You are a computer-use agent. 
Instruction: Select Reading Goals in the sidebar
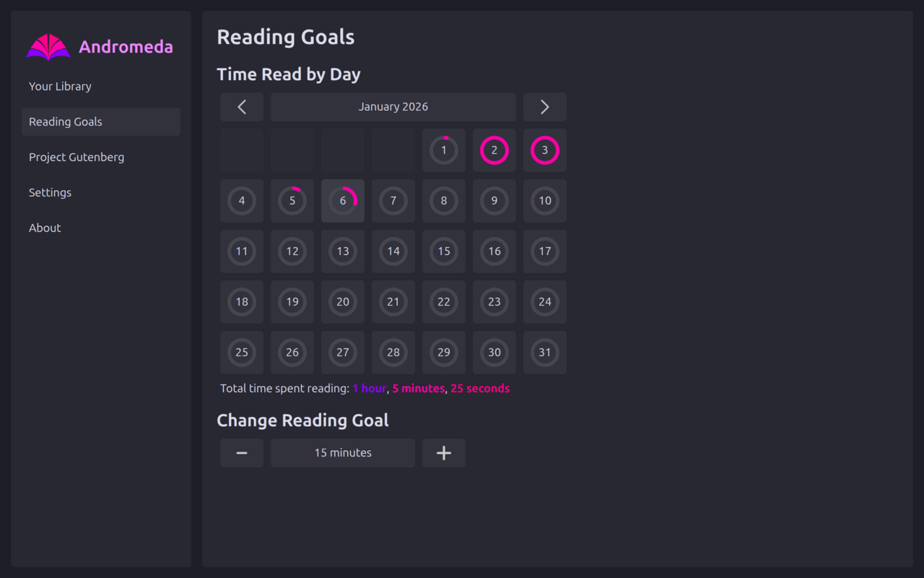(65, 121)
